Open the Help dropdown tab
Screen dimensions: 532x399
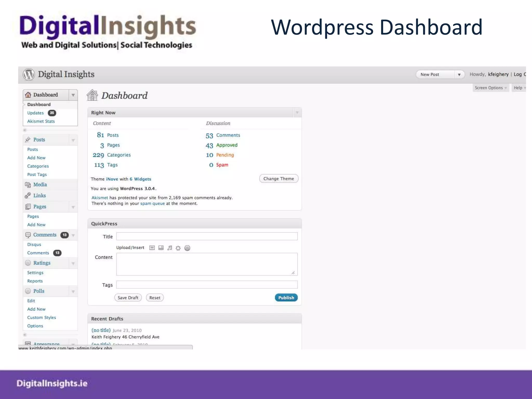[519, 88]
